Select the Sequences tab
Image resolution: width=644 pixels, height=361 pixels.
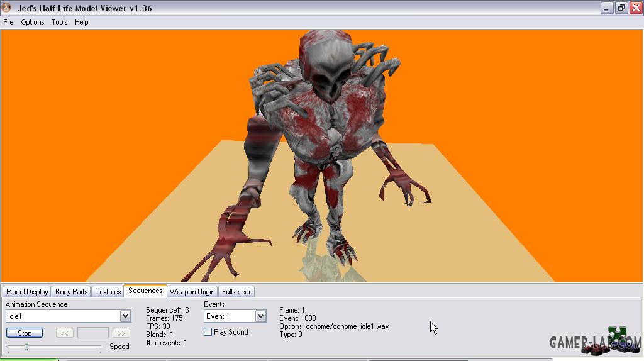(145, 291)
